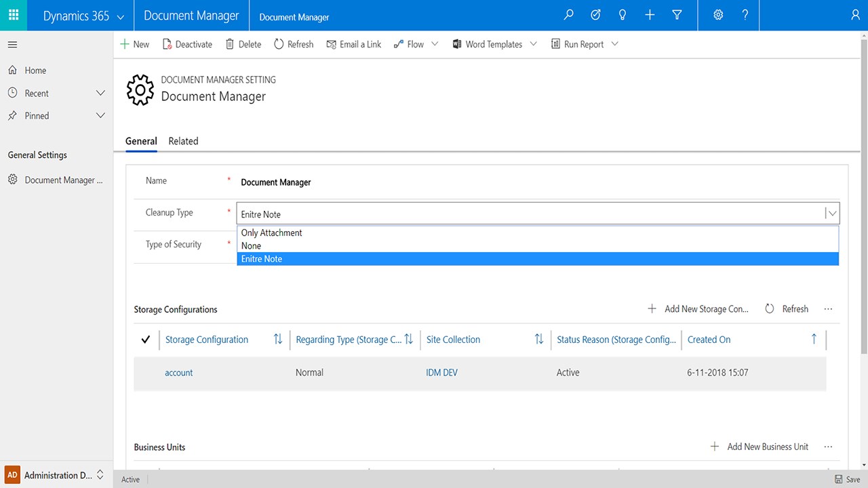Open the assistant lightbulb icon
Viewport: 868px width, 488px height.
623,15
